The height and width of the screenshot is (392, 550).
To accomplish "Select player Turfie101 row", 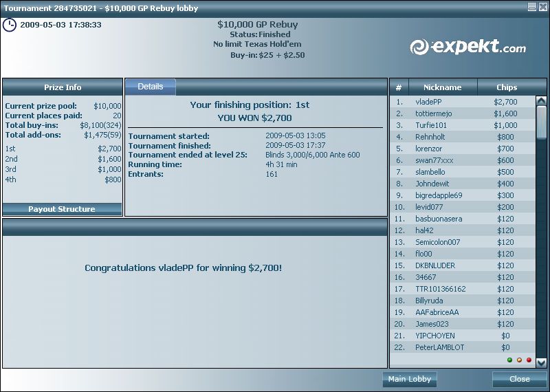I will (463, 125).
